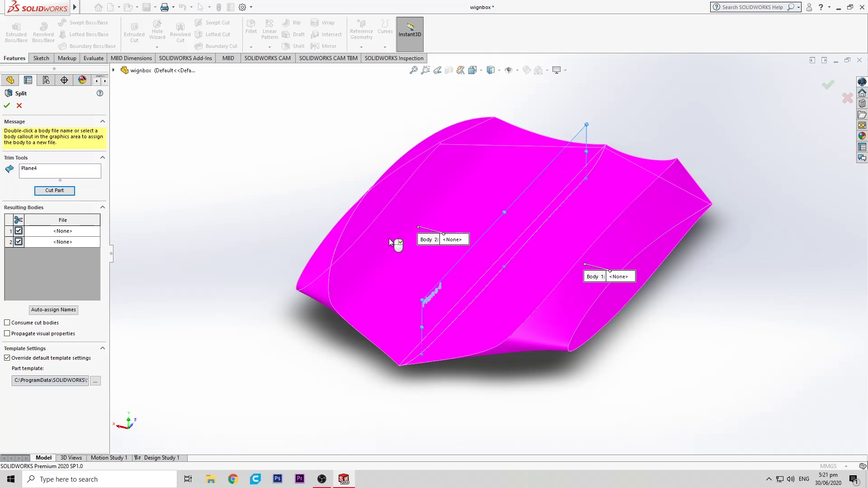
Task: Open the DimXpertManager crosshair tab icon
Action: (64, 80)
